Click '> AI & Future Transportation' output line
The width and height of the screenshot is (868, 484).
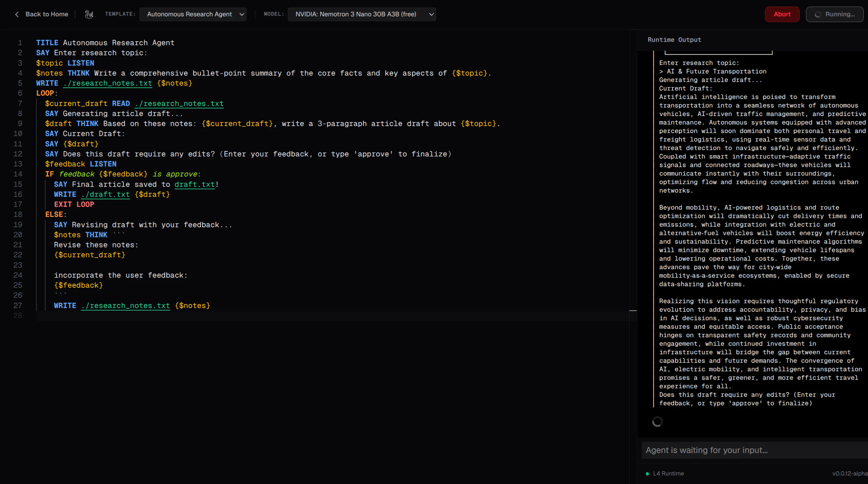click(713, 72)
